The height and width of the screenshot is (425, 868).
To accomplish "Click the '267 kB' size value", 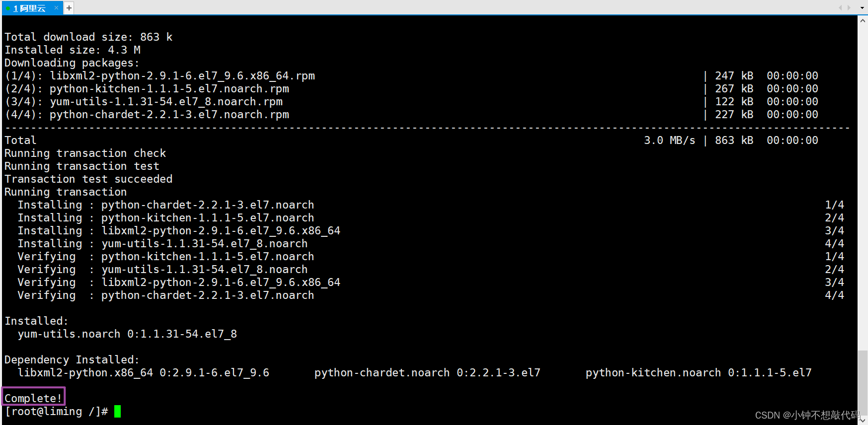I will coord(734,89).
